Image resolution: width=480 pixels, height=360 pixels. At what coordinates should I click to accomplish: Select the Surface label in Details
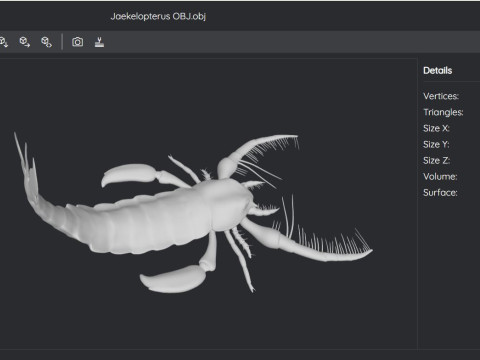(440, 192)
